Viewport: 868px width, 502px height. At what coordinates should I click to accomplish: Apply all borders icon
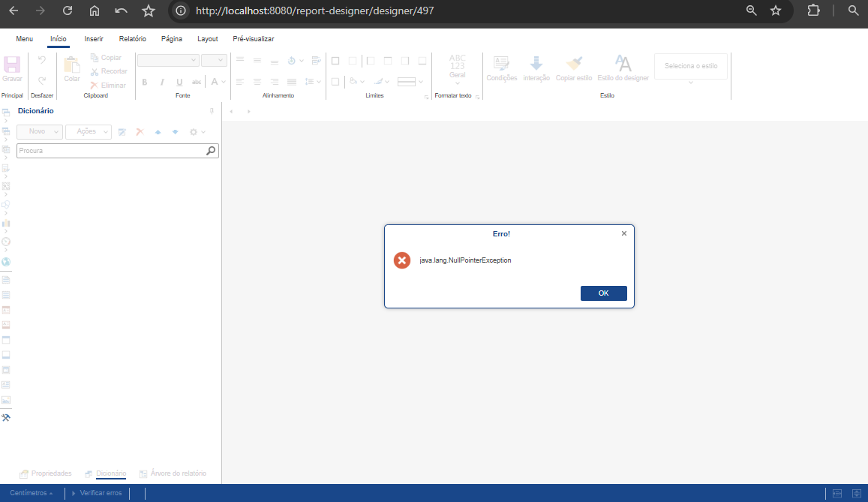(x=335, y=61)
